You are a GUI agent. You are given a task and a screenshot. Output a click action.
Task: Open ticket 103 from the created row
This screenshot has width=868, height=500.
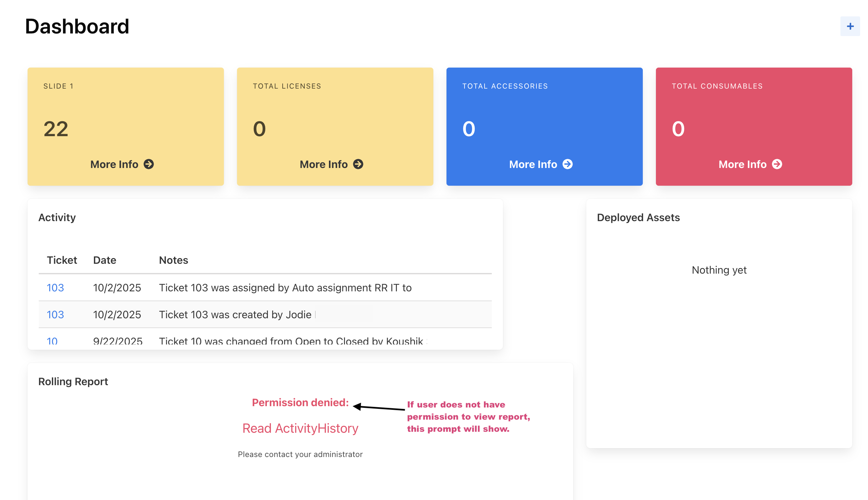(55, 314)
